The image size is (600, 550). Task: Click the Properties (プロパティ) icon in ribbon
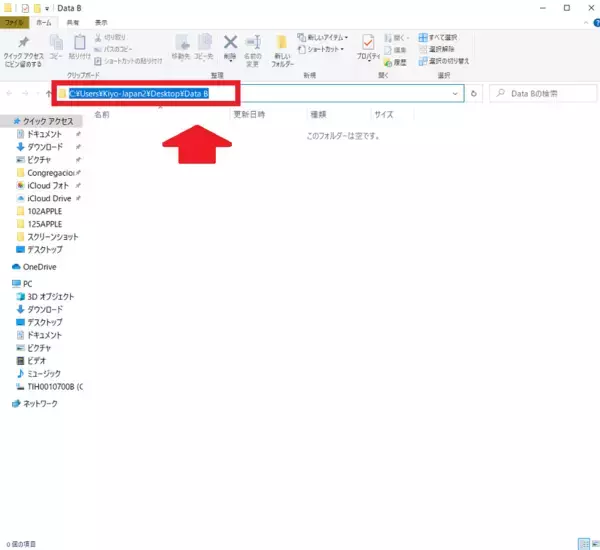(368, 43)
